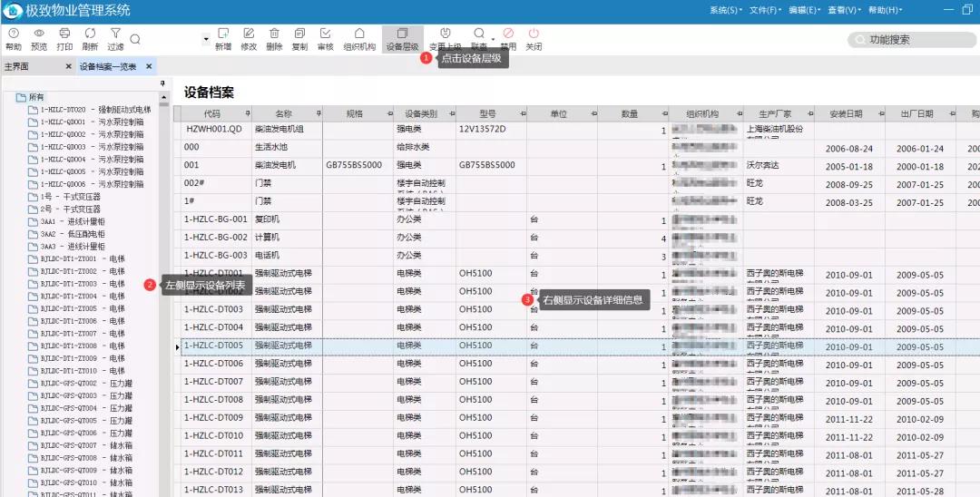Click the HZWH001.QD code cell
This screenshot has width=980, height=497.
[214, 130]
